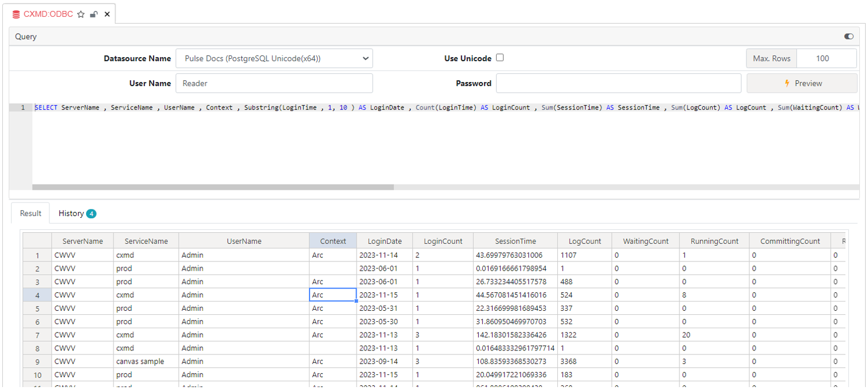Click the "4" badge on the History tab
This screenshot has width=868, height=390.
(92, 213)
